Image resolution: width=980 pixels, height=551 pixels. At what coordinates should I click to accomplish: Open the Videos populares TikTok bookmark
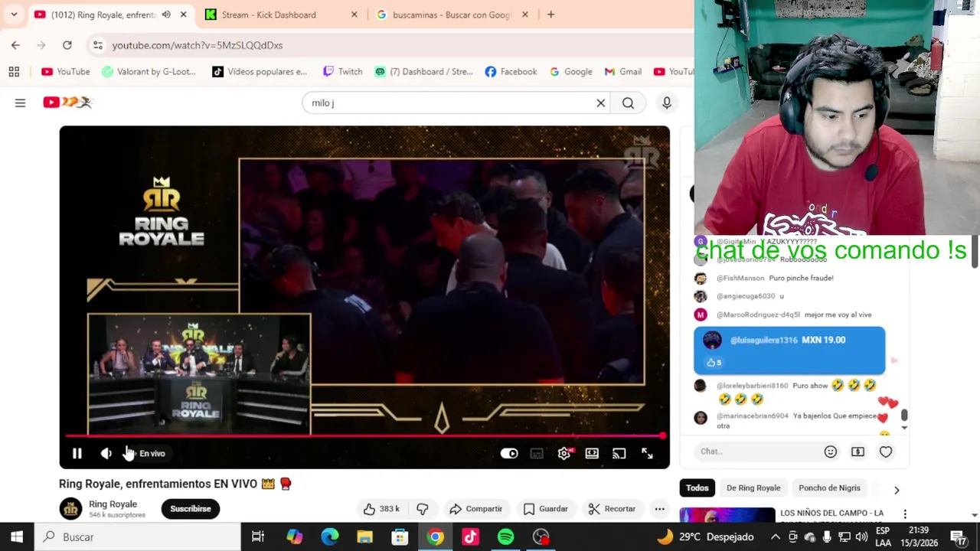[260, 72]
